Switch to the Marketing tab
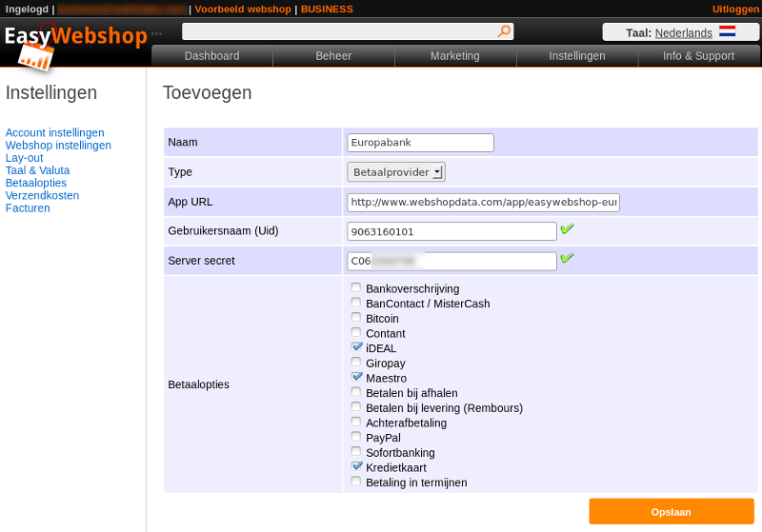 [455, 56]
